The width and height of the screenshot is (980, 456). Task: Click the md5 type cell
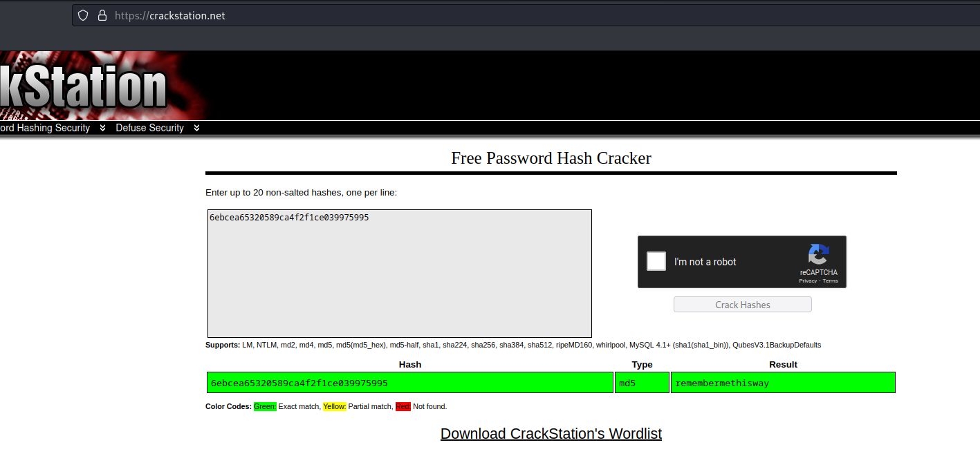pyautogui.click(x=642, y=383)
